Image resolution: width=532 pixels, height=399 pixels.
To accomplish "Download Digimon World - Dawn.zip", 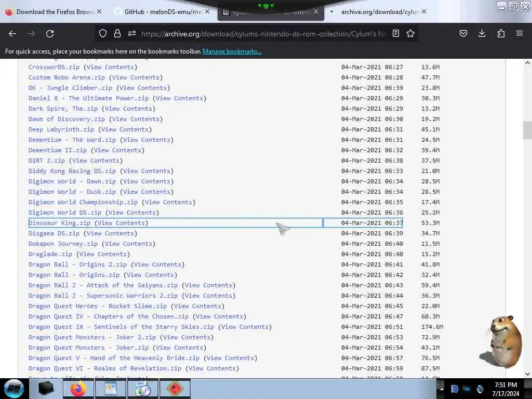I will pos(72,181).
